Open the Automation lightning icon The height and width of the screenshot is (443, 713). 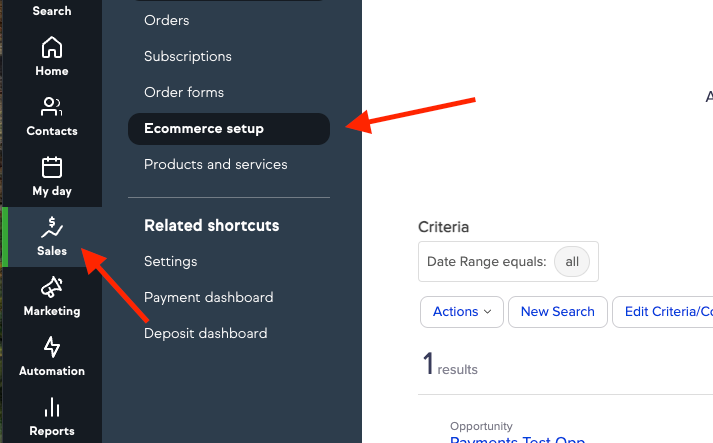pyautogui.click(x=52, y=347)
